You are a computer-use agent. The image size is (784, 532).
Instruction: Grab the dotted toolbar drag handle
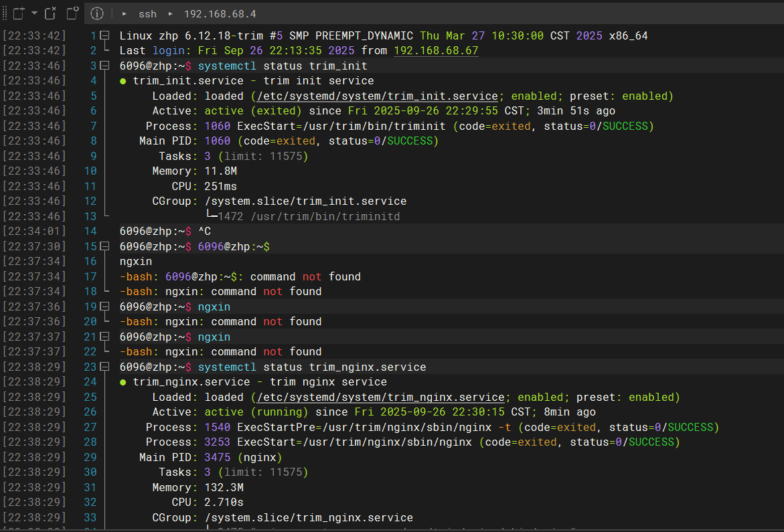tap(5, 13)
